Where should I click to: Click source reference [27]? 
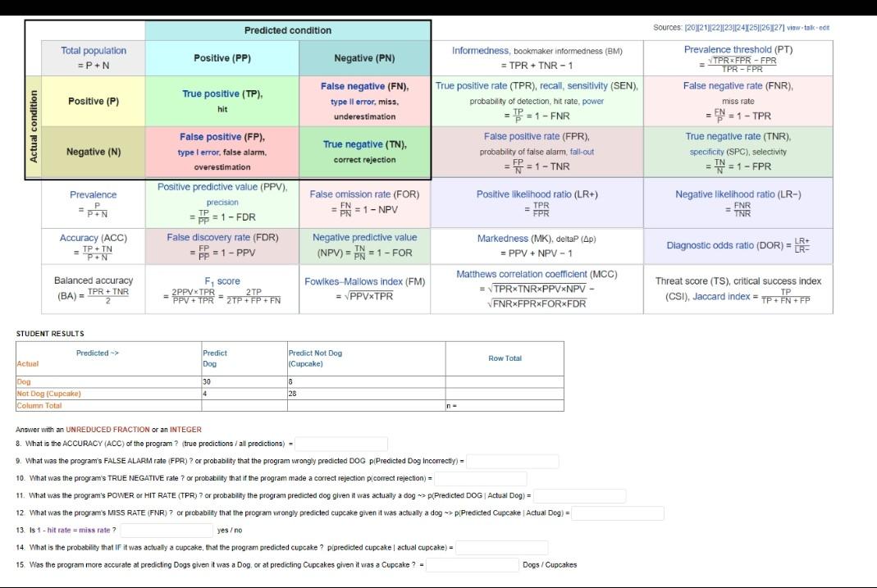[779, 27]
